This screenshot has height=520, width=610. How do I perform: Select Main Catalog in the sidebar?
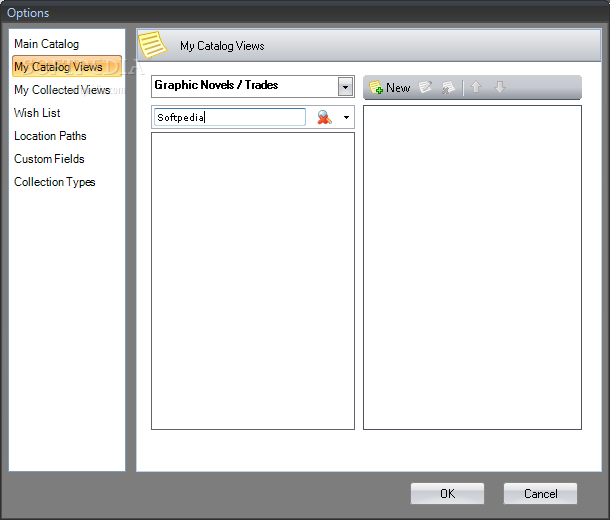[46, 44]
